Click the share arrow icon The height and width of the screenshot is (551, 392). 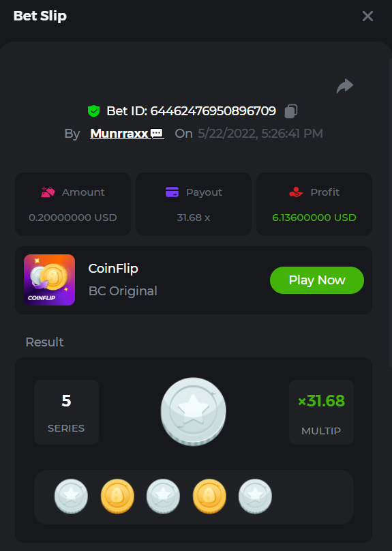[x=345, y=86]
